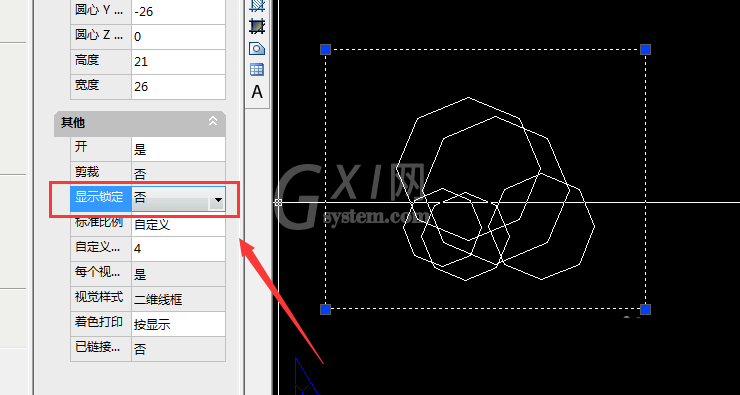This screenshot has width=740, height=395.
Task: Open the 显示锁定 dropdown arrow
Action: coord(218,200)
